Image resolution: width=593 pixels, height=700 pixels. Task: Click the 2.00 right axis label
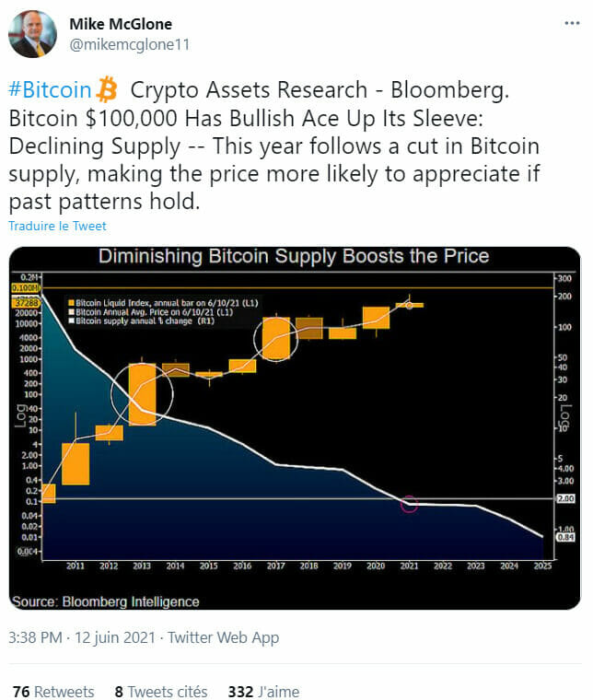(566, 498)
